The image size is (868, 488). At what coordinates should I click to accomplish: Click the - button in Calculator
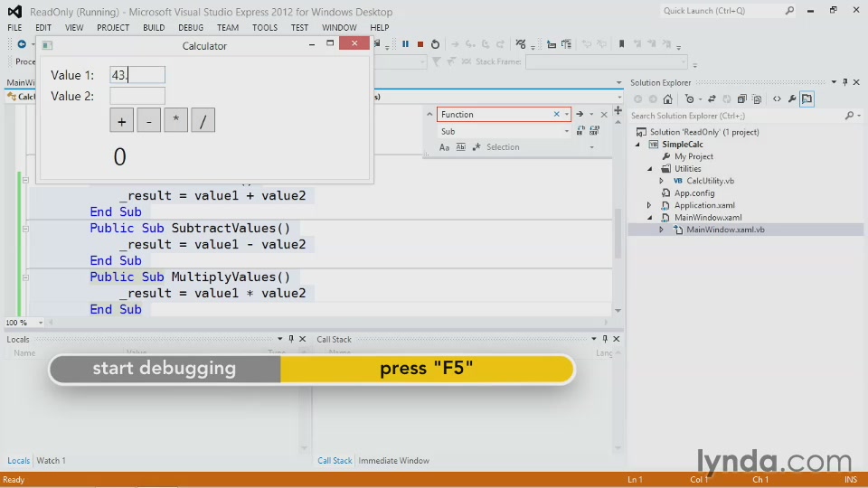tap(149, 120)
